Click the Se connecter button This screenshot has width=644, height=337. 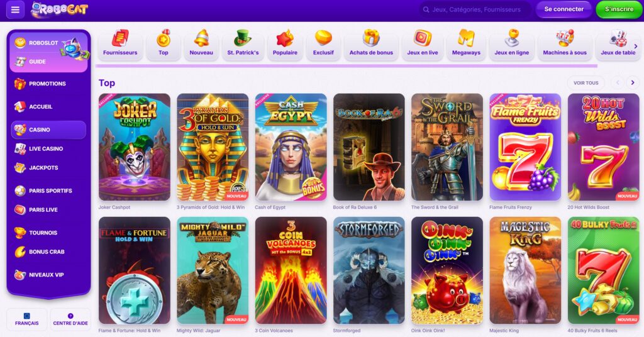tap(563, 9)
